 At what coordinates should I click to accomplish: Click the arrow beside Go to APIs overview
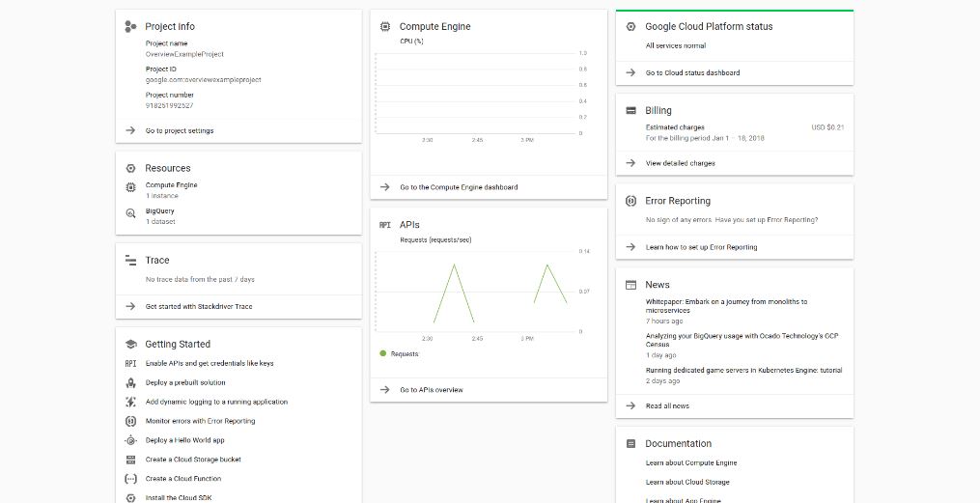click(x=385, y=390)
